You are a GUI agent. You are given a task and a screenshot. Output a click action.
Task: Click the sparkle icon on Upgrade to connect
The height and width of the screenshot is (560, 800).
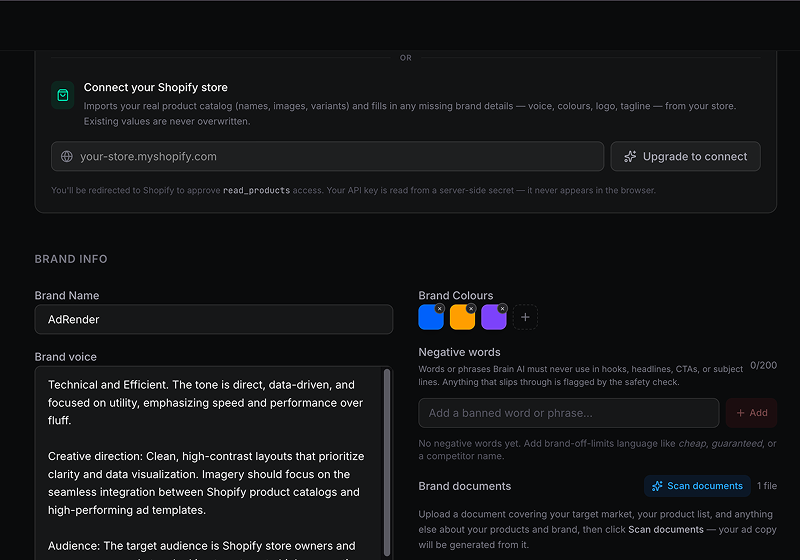(x=630, y=157)
